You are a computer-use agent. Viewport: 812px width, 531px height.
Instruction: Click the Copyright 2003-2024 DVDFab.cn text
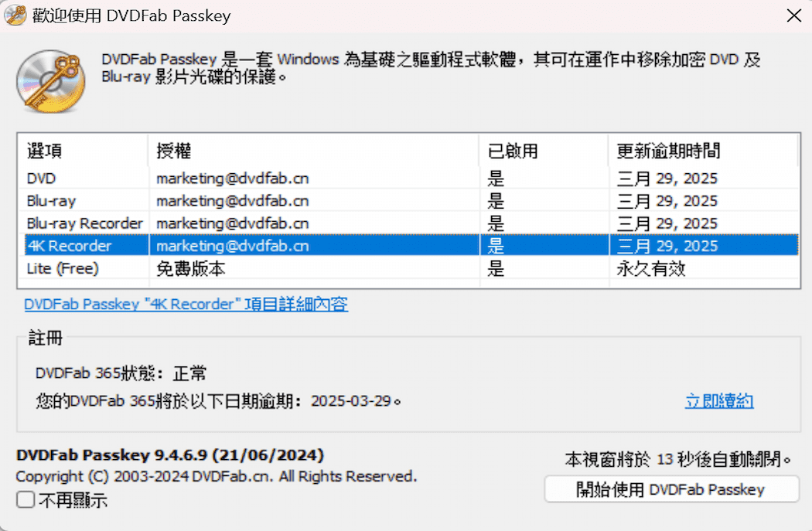coord(216,476)
